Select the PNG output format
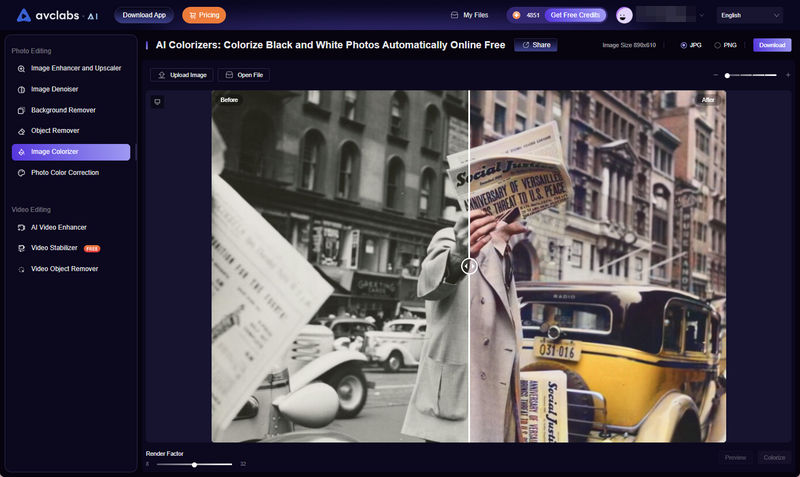The image size is (800, 477). coord(718,45)
